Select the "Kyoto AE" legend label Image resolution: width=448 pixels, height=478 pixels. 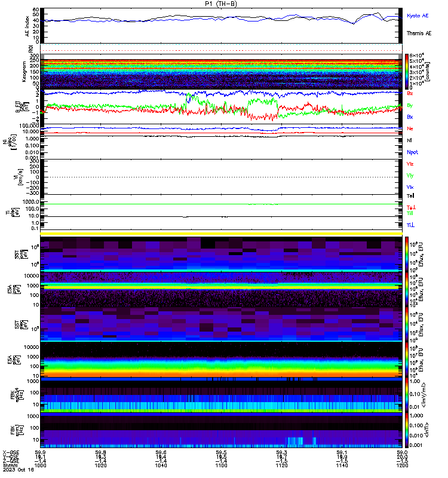[x=417, y=16]
